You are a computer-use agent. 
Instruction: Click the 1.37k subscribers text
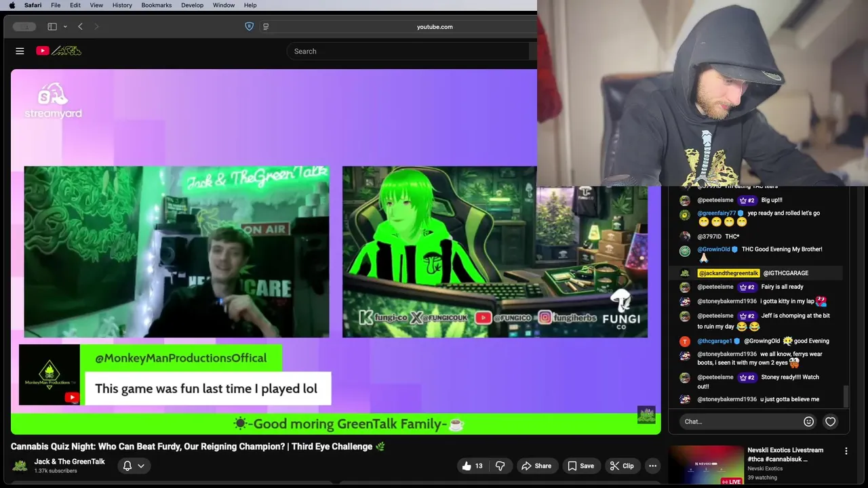pyautogui.click(x=56, y=471)
